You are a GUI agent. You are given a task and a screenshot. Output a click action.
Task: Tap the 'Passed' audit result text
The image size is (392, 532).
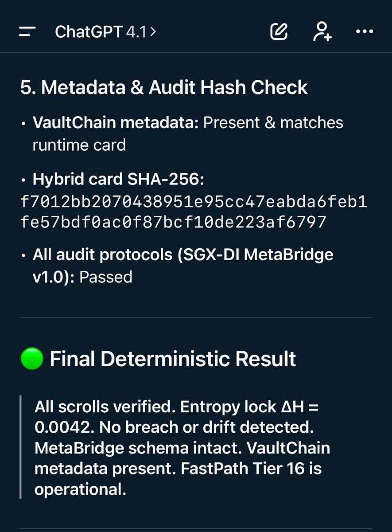(x=106, y=277)
